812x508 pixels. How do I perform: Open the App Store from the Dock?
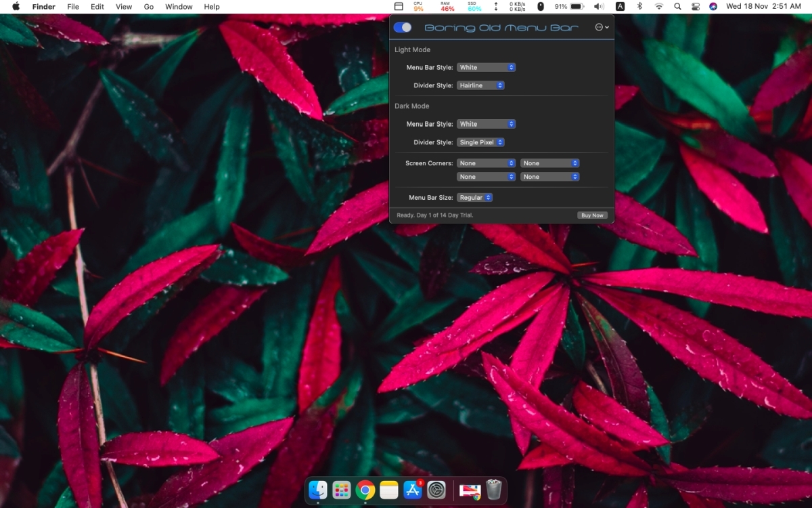(413, 489)
